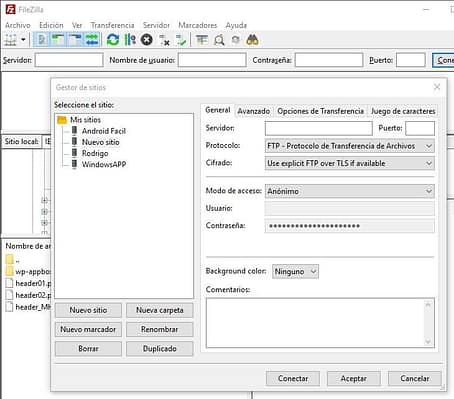Image resolution: width=454 pixels, height=399 pixels.
Task: Open the Servidor menu
Action: [x=156, y=25]
